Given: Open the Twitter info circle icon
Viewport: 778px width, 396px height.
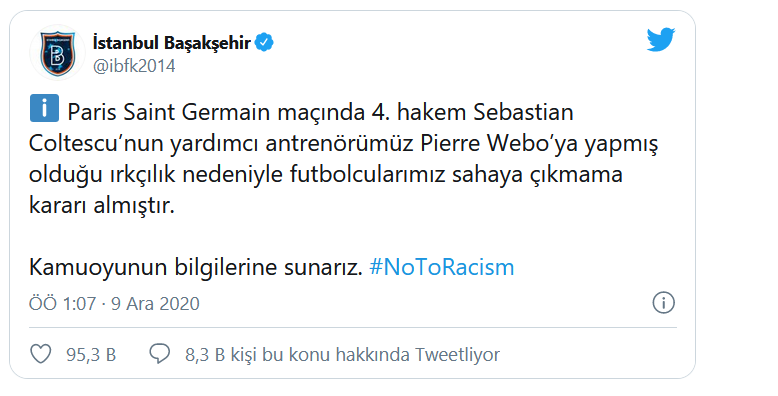Looking at the screenshot, I should coord(663,303).
